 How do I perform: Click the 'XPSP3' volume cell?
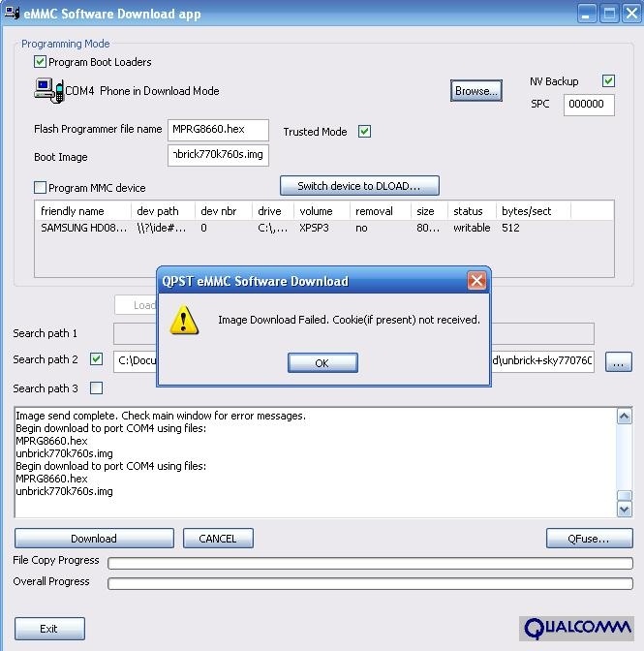[x=314, y=228]
